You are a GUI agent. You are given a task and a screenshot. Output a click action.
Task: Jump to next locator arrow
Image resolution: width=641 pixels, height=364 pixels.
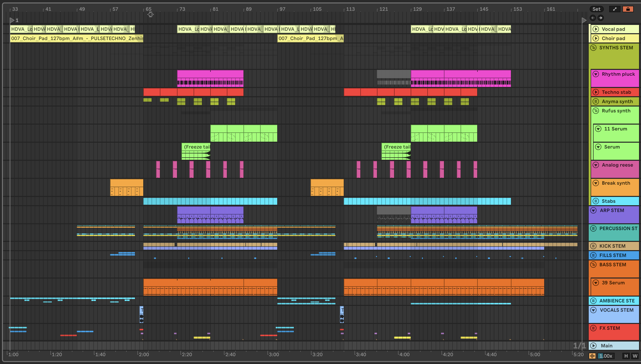(x=600, y=18)
